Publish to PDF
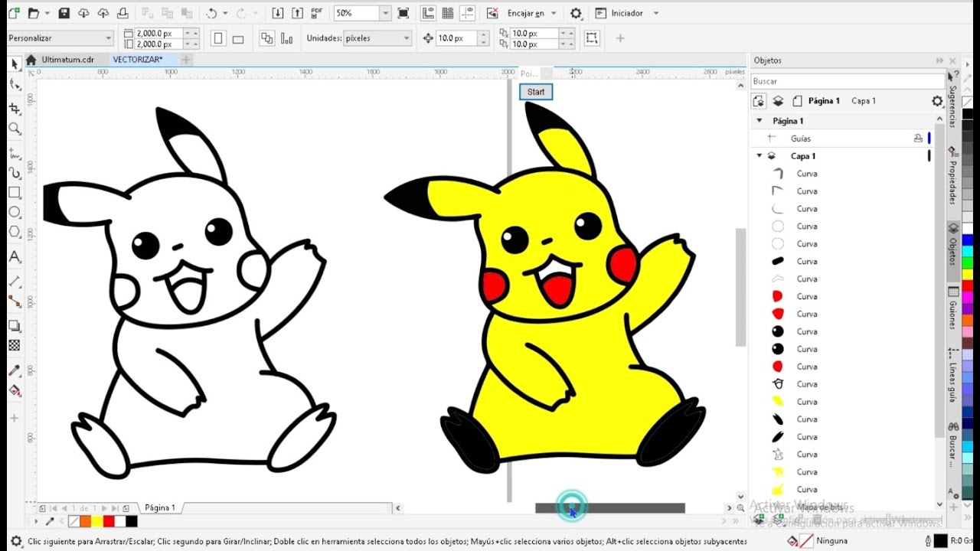The width and height of the screenshot is (980, 551). [316, 13]
